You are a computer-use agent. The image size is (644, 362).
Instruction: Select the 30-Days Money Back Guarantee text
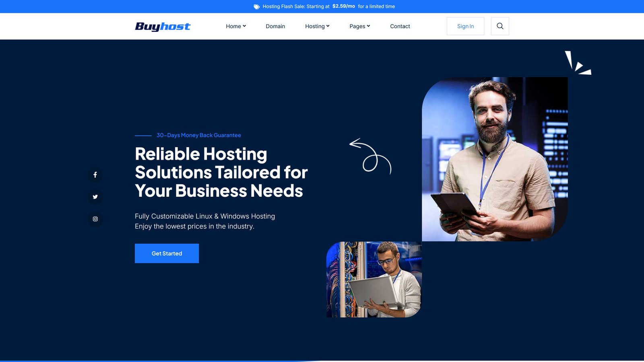tap(198, 135)
